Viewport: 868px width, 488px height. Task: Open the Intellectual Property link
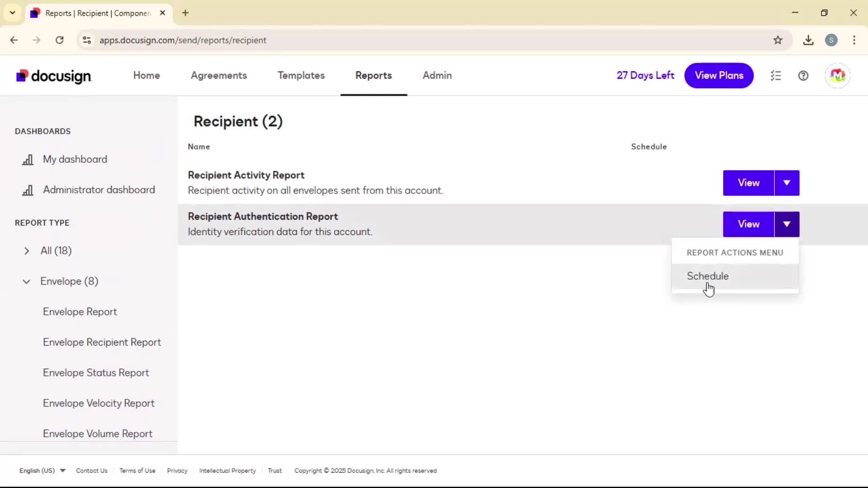point(227,471)
